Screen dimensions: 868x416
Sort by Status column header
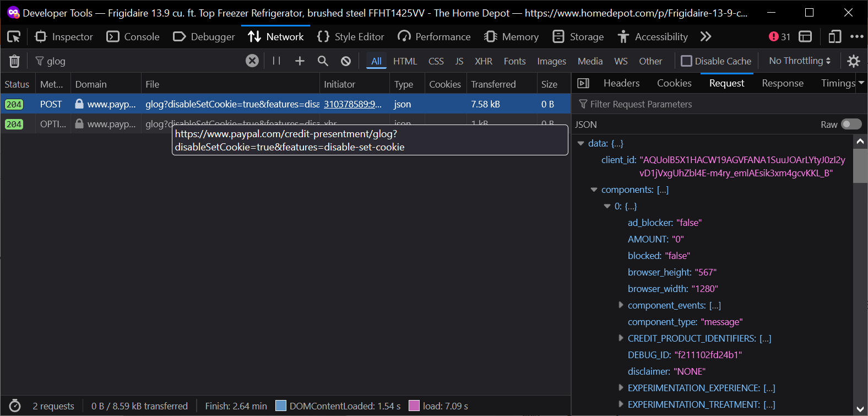tap(18, 84)
